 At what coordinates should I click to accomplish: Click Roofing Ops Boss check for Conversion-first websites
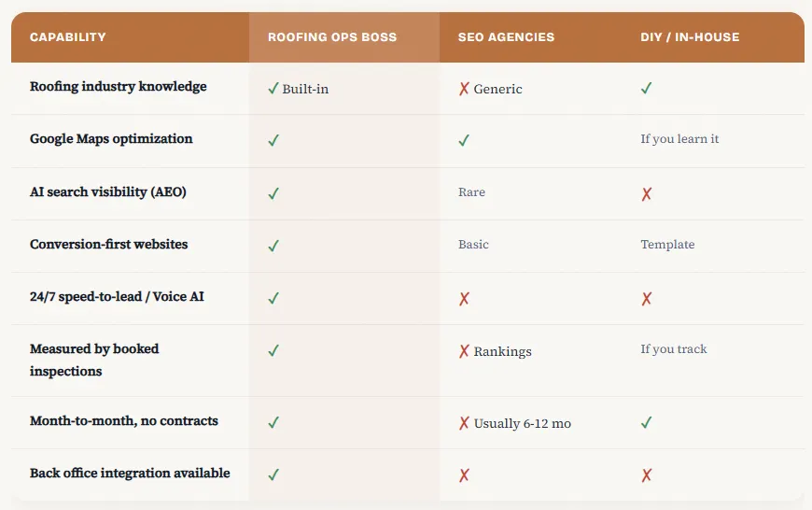(273, 246)
